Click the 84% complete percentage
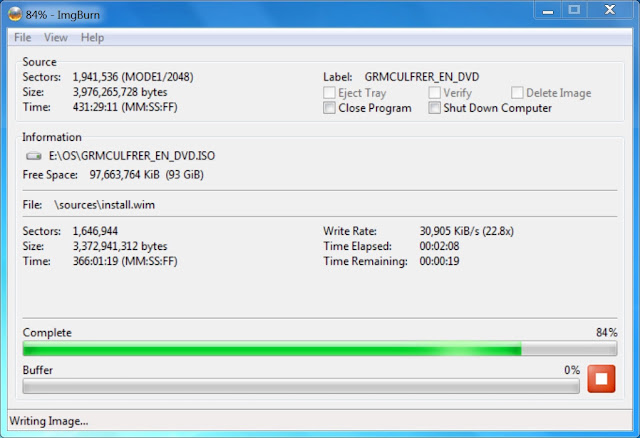Screen dimensions: 640x438 click(x=607, y=333)
